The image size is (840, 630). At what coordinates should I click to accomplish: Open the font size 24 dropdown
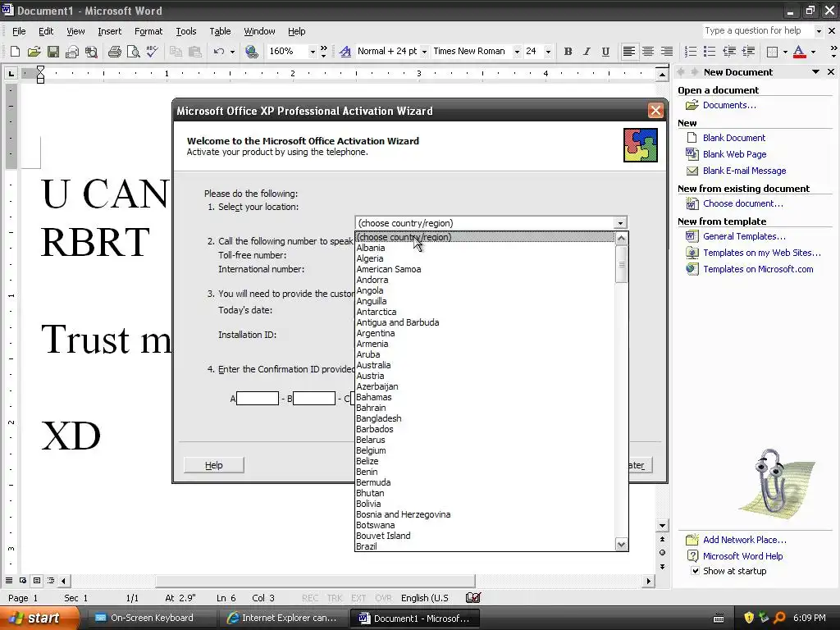click(x=548, y=52)
